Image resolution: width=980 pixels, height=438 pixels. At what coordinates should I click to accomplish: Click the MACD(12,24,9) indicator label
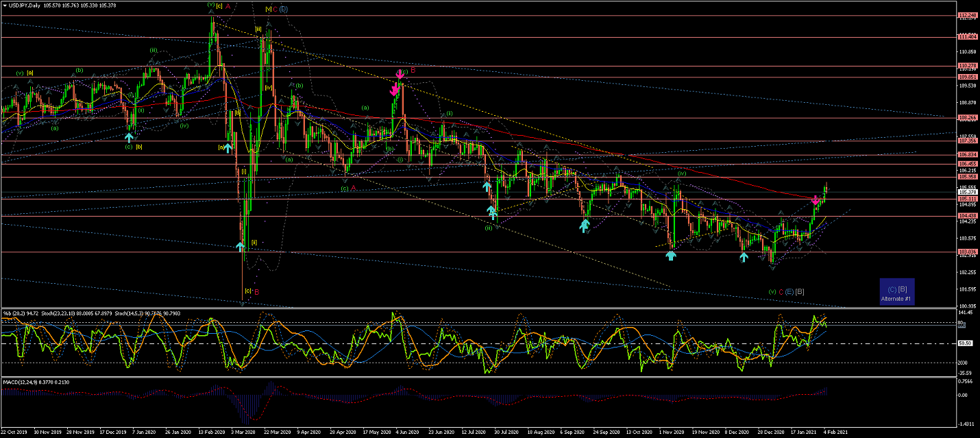[x=19, y=382]
